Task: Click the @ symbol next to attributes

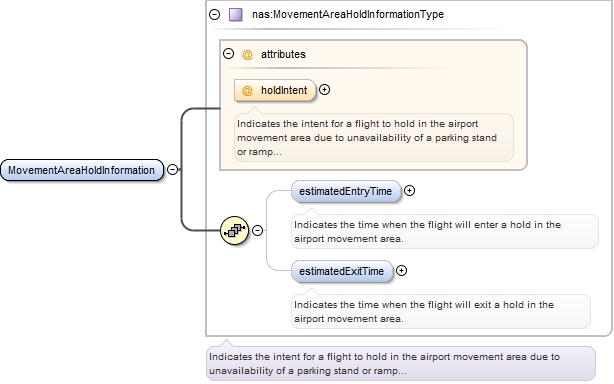Action: pyautogui.click(x=247, y=54)
